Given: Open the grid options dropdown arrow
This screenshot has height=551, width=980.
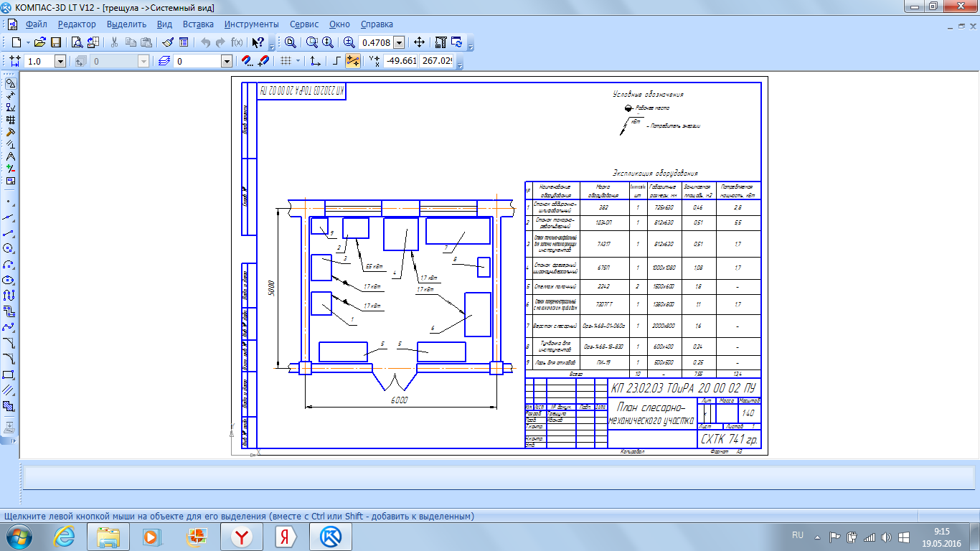Looking at the screenshot, I should (298, 62).
